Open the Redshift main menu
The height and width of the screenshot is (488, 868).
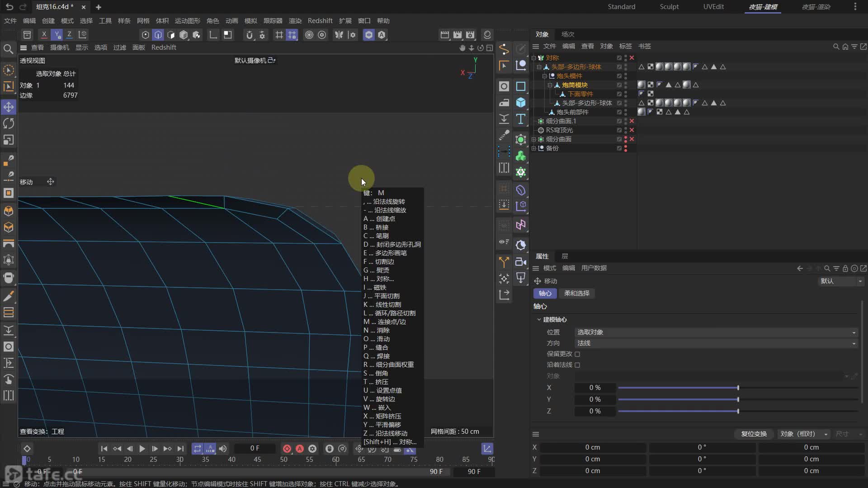tap(320, 21)
